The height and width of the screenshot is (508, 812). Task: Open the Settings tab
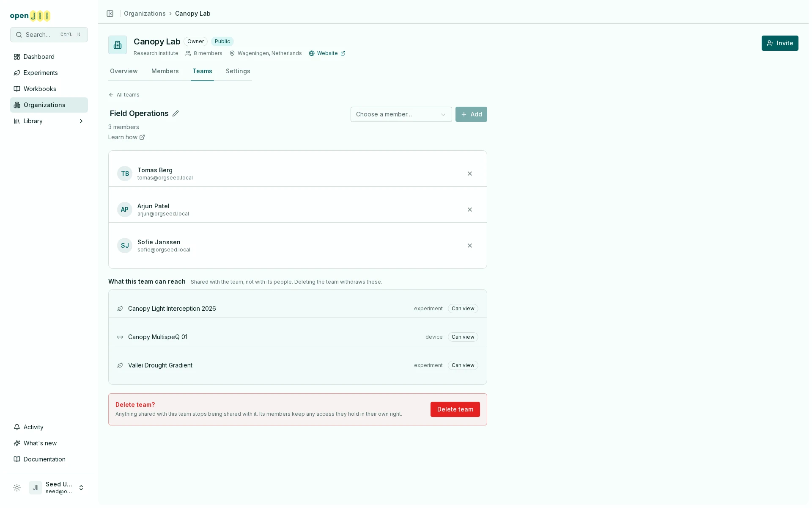click(238, 71)
